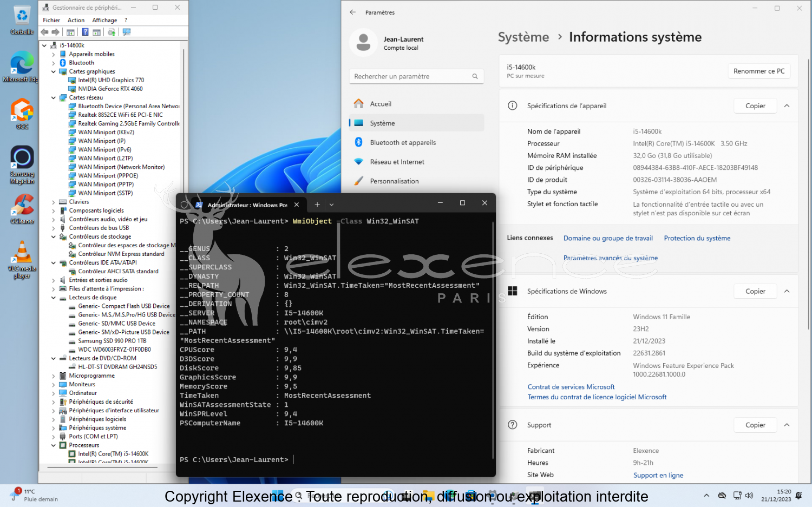Click the new tab plus icon in PowerShell window

point(317,205)
